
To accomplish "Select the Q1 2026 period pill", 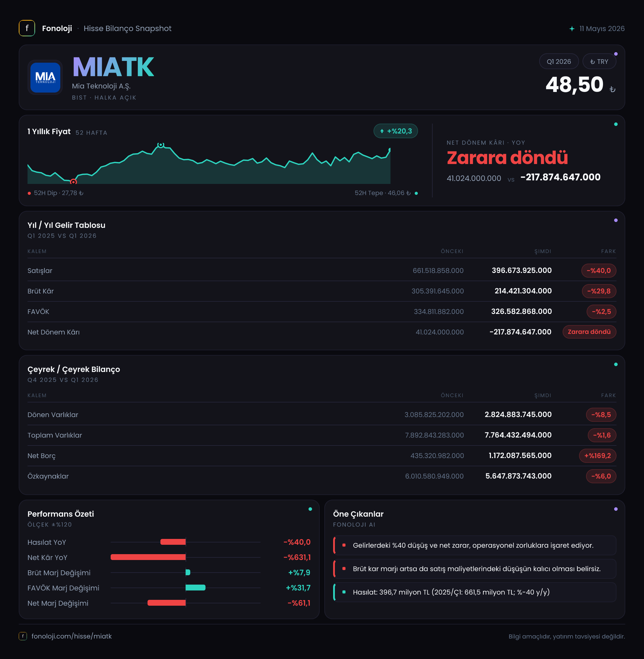I will click(559, 62).
